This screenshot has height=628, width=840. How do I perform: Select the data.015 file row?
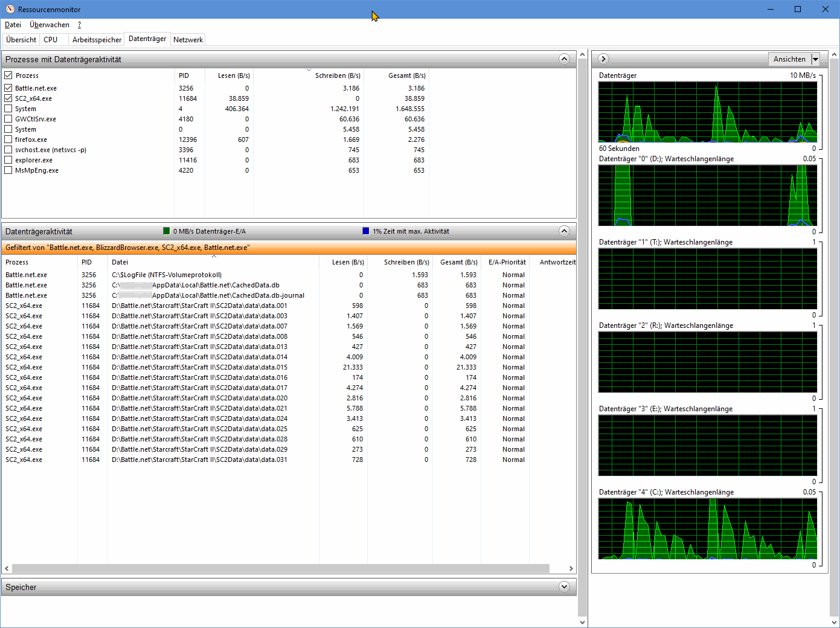[x=289, y=367]
